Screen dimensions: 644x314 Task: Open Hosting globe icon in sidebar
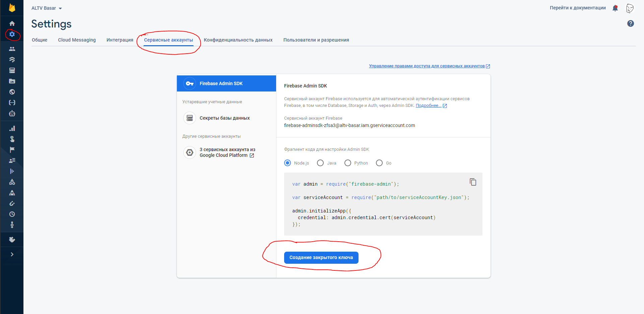(12, 92)
